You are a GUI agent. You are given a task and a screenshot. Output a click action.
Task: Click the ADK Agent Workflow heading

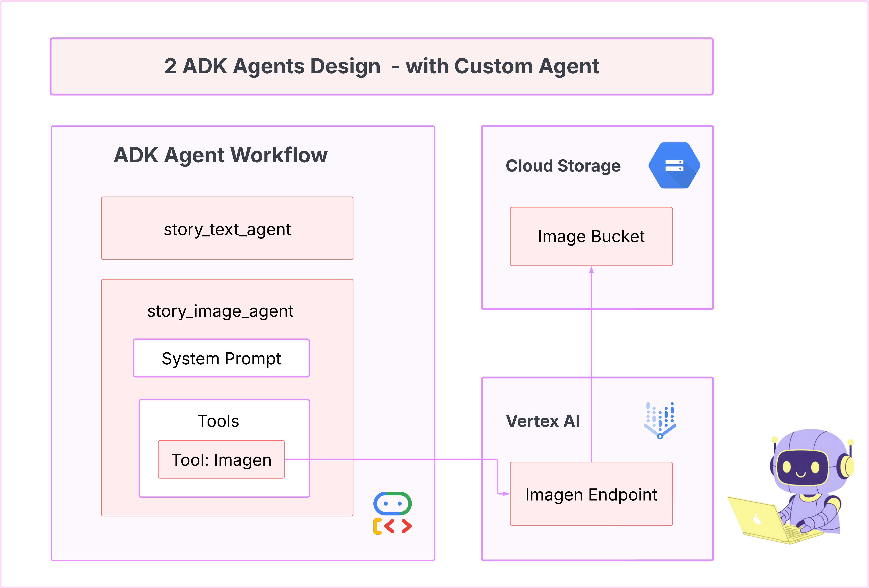(x=221, y=155)
